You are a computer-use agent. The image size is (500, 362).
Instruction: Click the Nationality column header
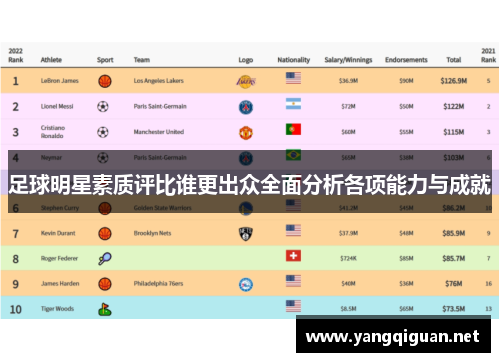[294, 60]
